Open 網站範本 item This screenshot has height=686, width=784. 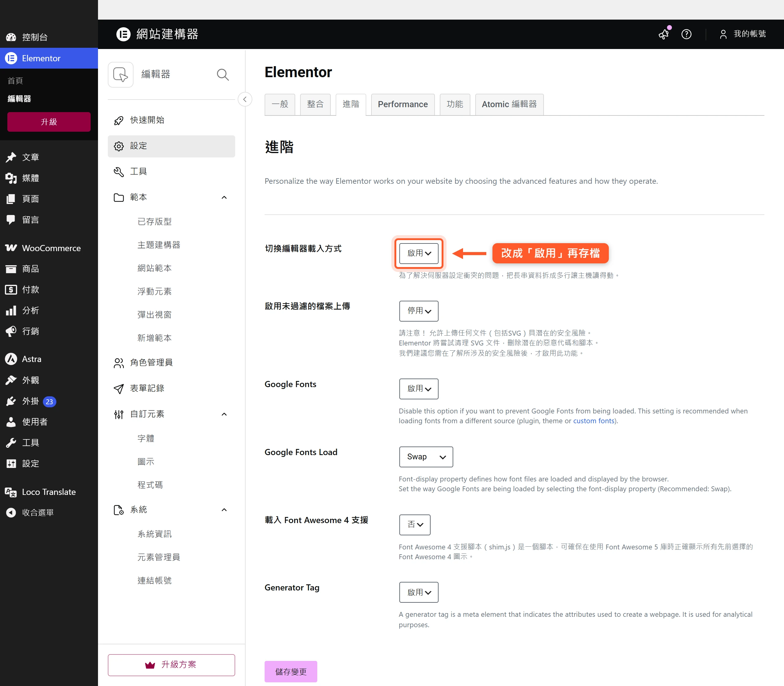pos(155,268)
